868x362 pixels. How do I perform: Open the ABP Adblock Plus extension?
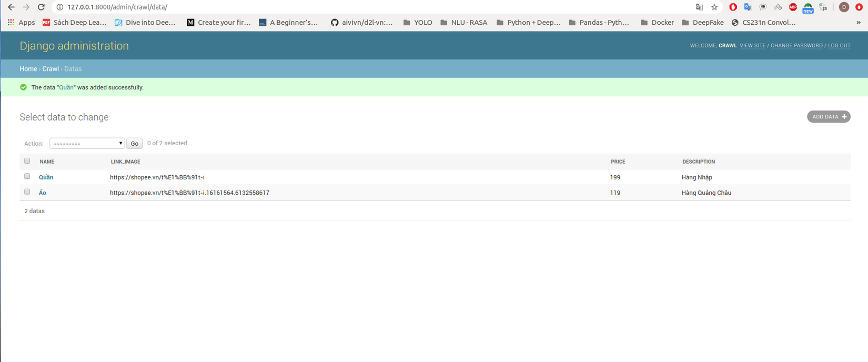(x=793, y=7)
